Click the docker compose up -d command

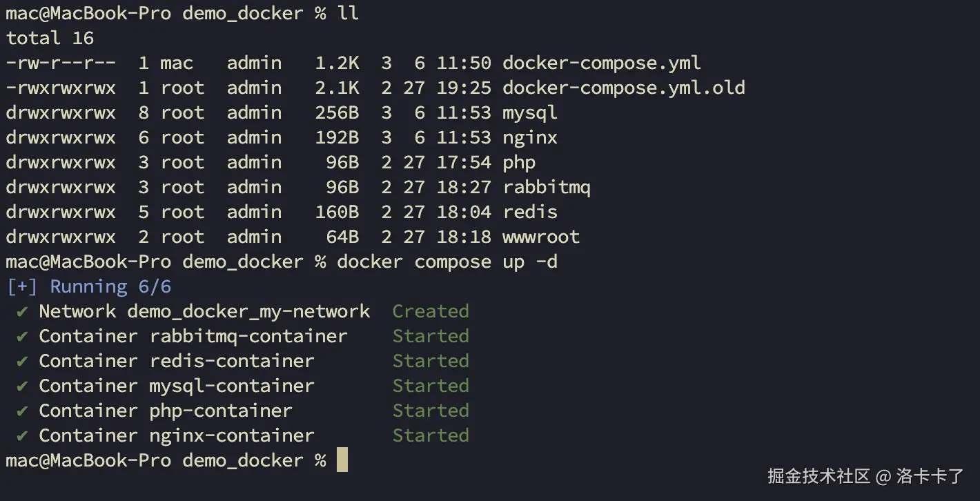click(x=447, y=262)
